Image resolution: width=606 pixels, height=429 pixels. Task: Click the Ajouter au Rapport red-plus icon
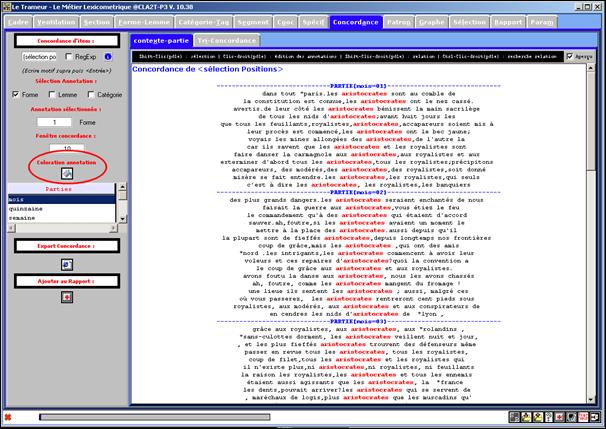67,297
